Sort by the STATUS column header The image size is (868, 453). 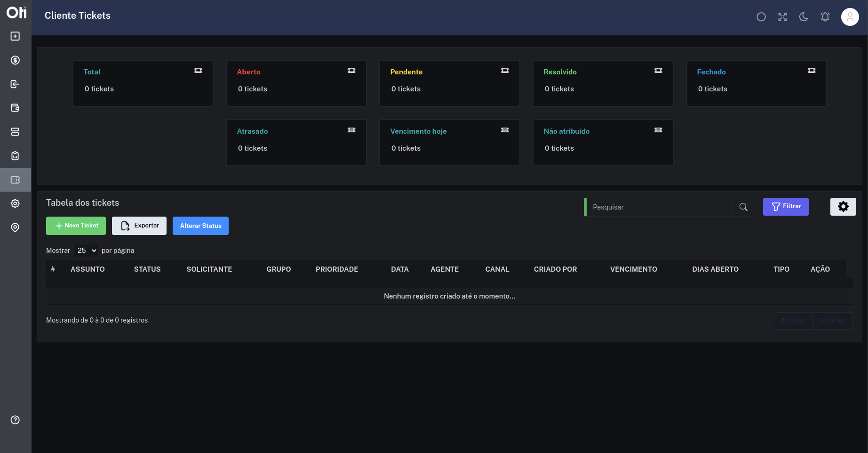(147, 269)
